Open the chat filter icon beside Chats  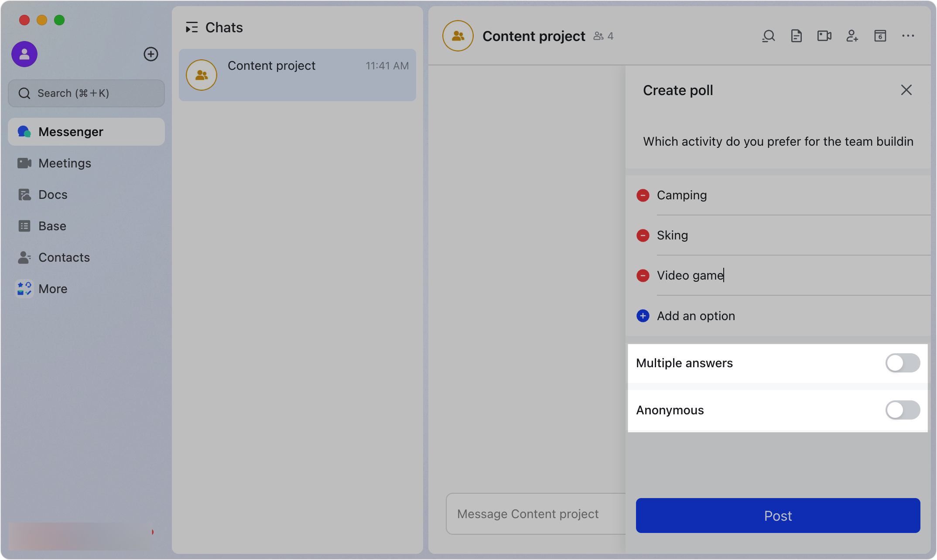point(192,27)
